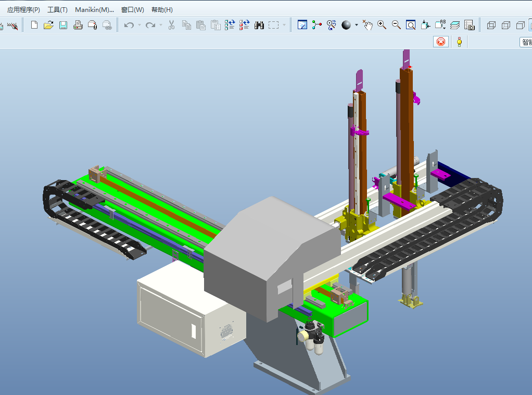Open the 智能 selection filter box
532x395 pixels.
[526, 42]
